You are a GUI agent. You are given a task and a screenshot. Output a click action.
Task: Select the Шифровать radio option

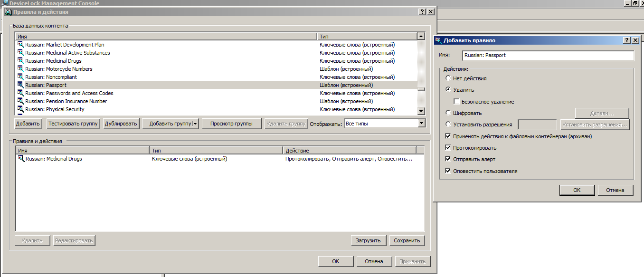[x=448, y=113]
